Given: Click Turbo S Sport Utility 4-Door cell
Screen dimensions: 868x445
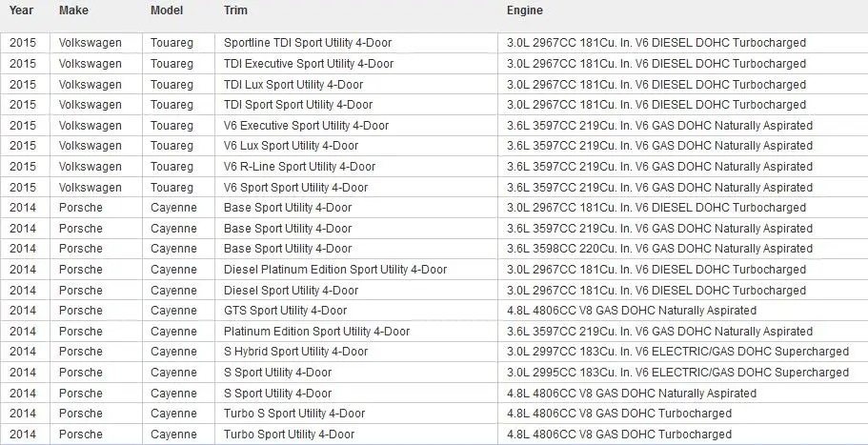Looking at the screenshot, I should (356, 414).
